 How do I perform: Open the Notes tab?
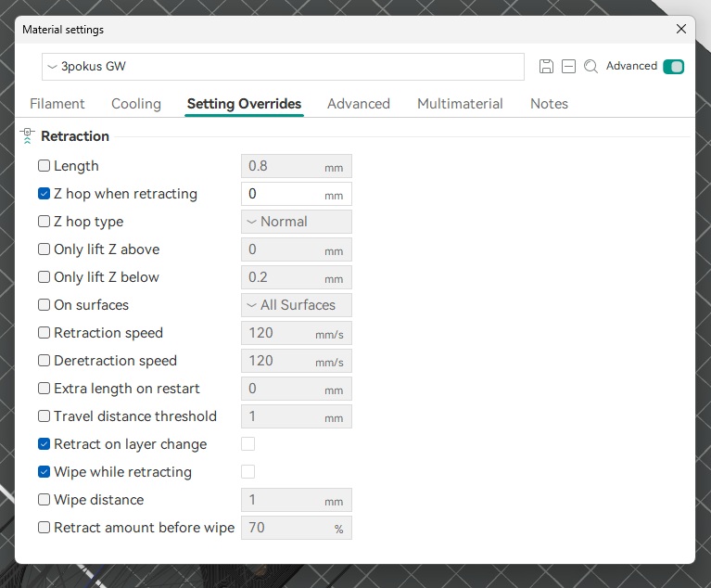tap(549, 104)
